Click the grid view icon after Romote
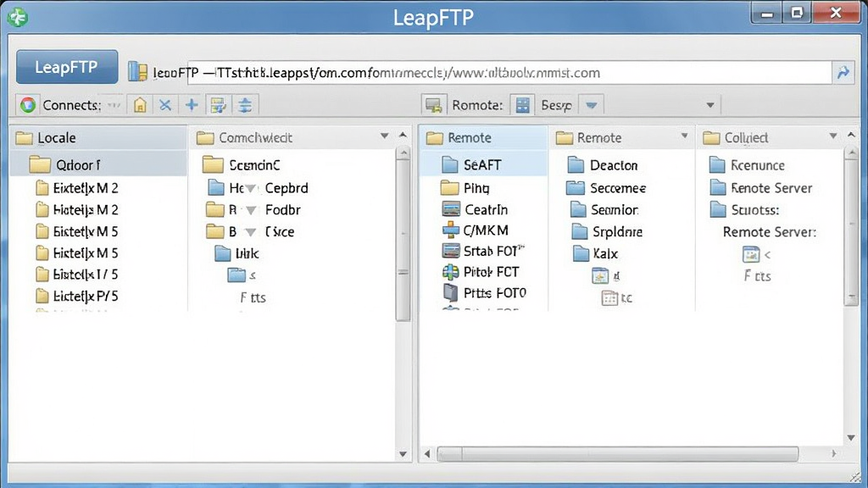 click(522, 104)
